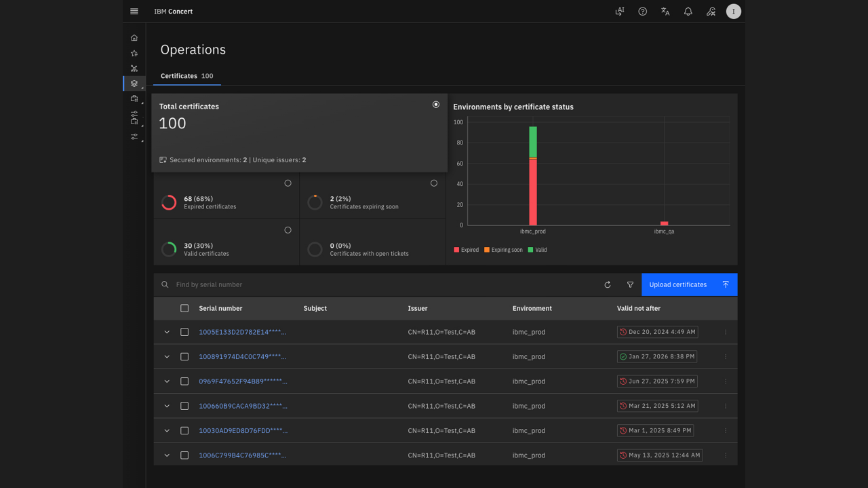
Task: Check the 100660B9CACA9BD32 row checkbox
Action: pos(184,406)
